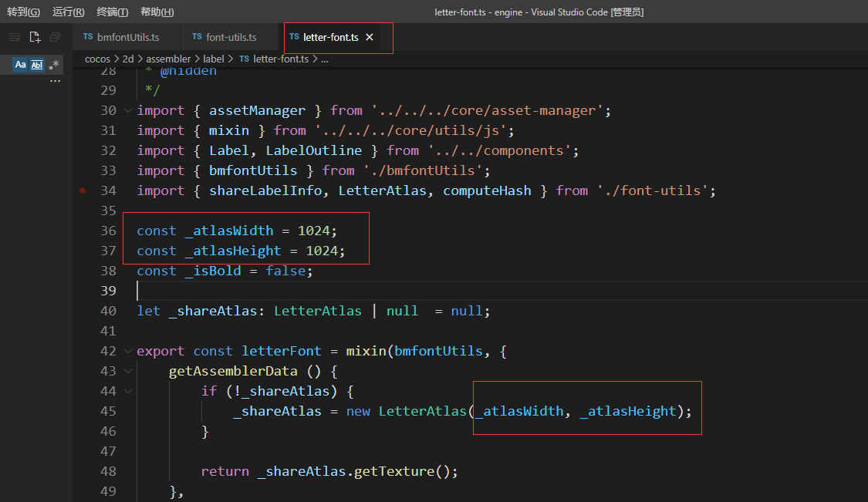Open the 终端(T) menu
The height and width of the screenshot is (502, 868).
click(113, 12)
